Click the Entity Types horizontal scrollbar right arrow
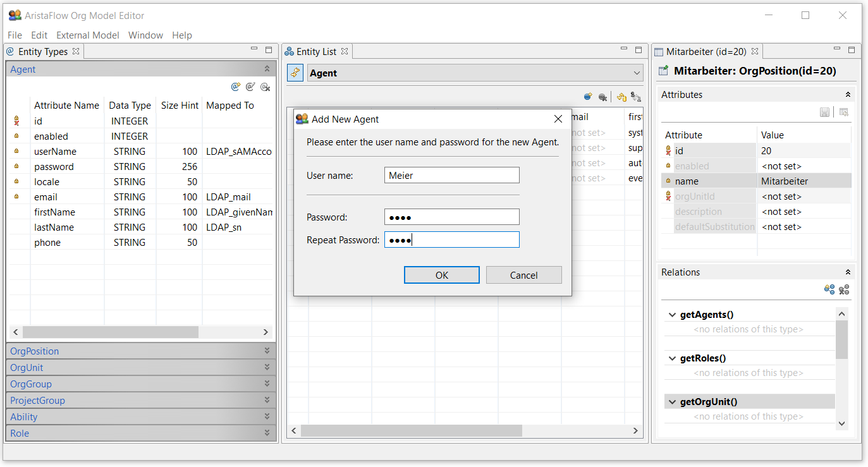Image resolution: width=868 pixels, height=467 pixels. 266,332
